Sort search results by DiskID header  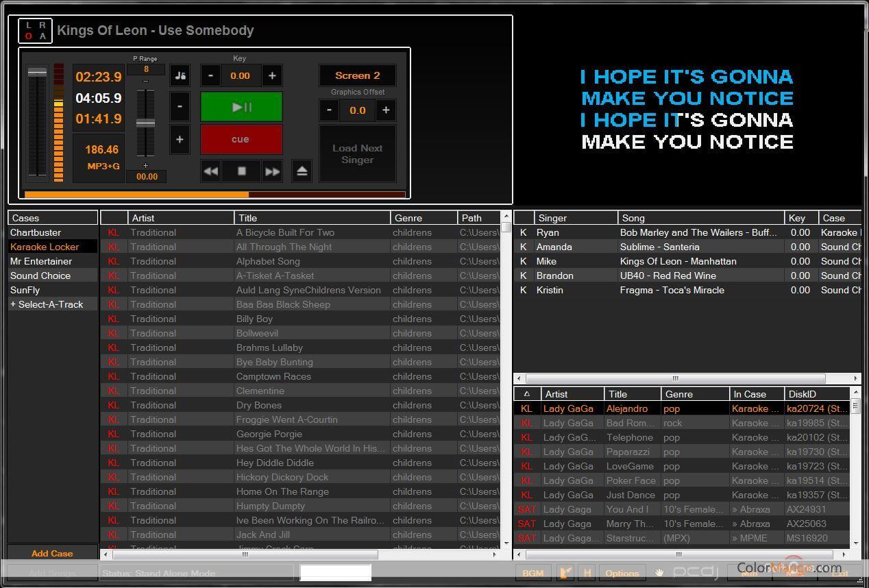click(x=817, y=394)
